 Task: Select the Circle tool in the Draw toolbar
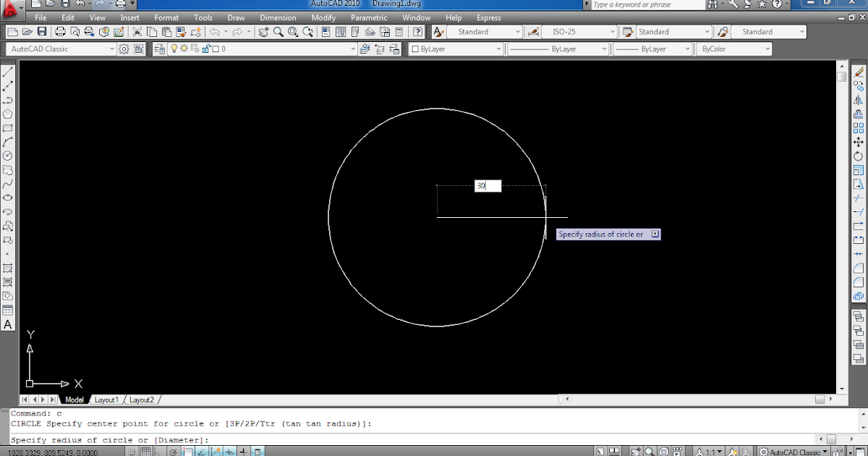point(9,156)
